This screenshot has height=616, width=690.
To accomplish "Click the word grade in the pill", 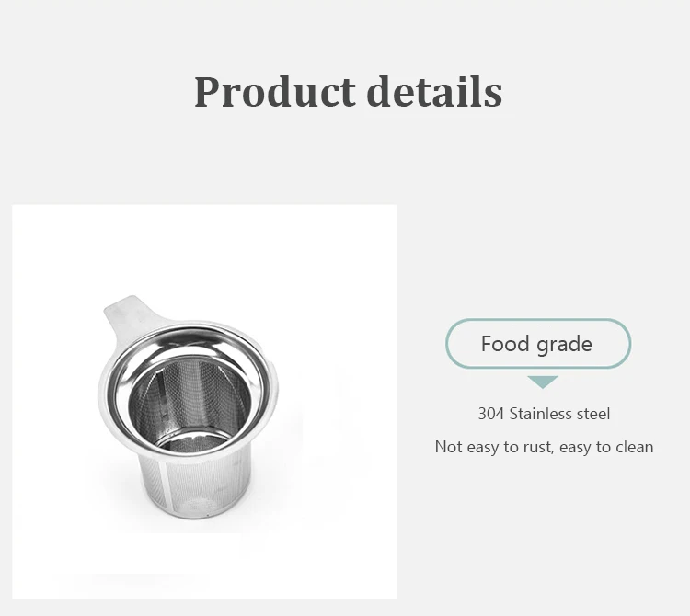I will (564, 344).
